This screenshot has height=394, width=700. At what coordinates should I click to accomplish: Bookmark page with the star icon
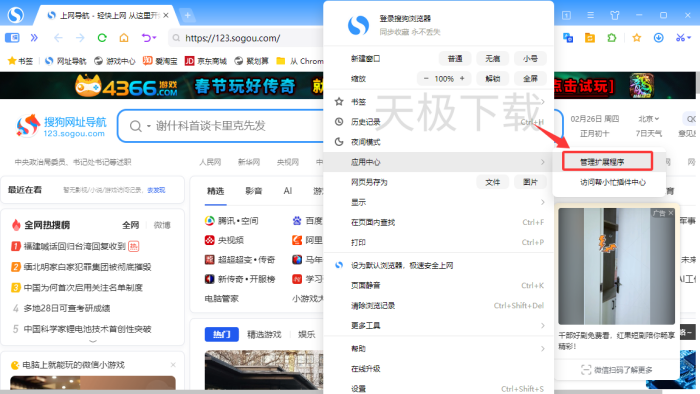click(637, 38)
